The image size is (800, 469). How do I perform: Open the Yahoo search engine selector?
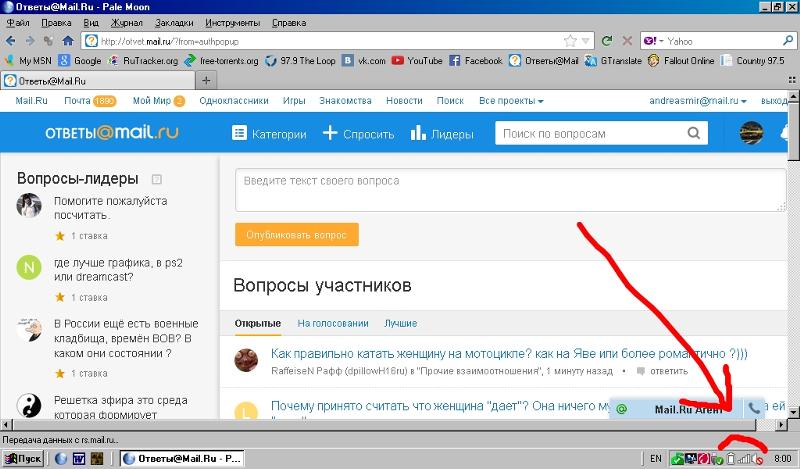[x=653, y=41]
